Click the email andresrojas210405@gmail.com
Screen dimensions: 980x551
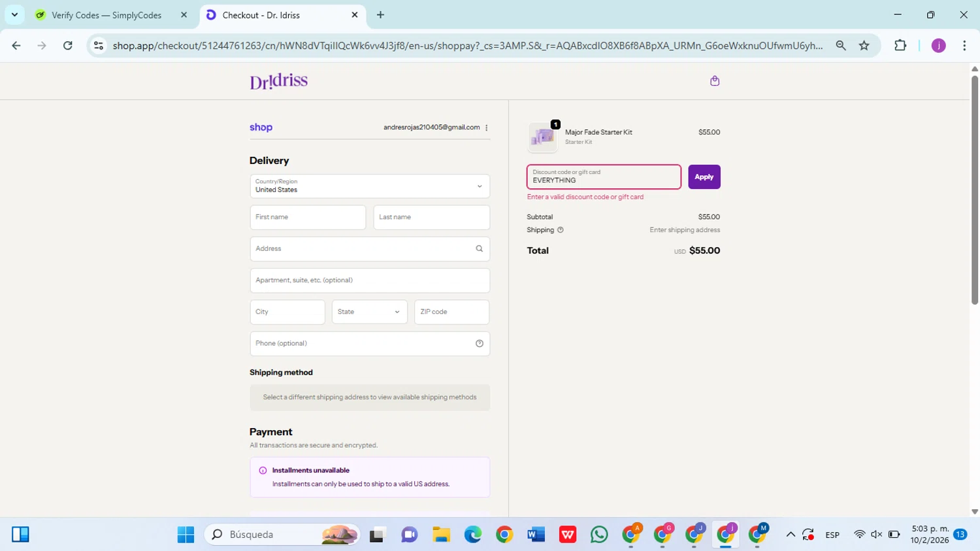click(432, 127)
